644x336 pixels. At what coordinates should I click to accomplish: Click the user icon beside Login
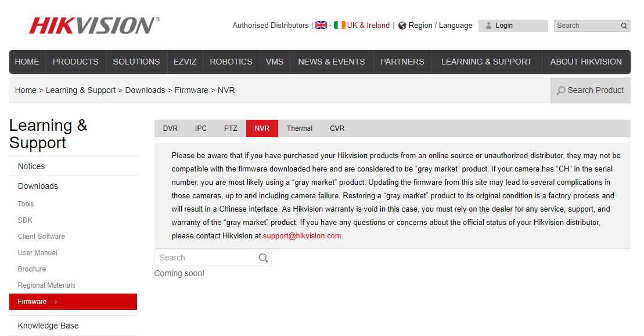point(488,26)
